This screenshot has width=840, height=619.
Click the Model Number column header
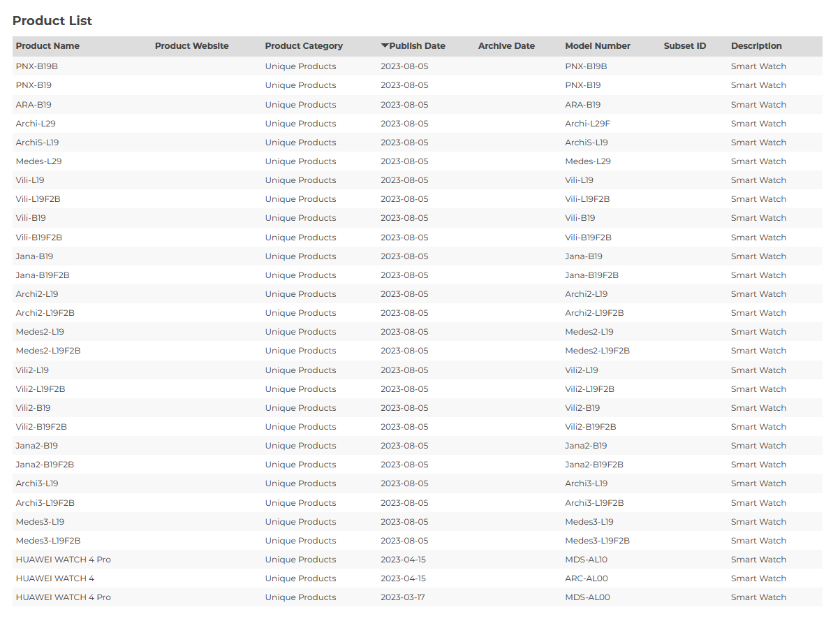[x=598, y=46]
